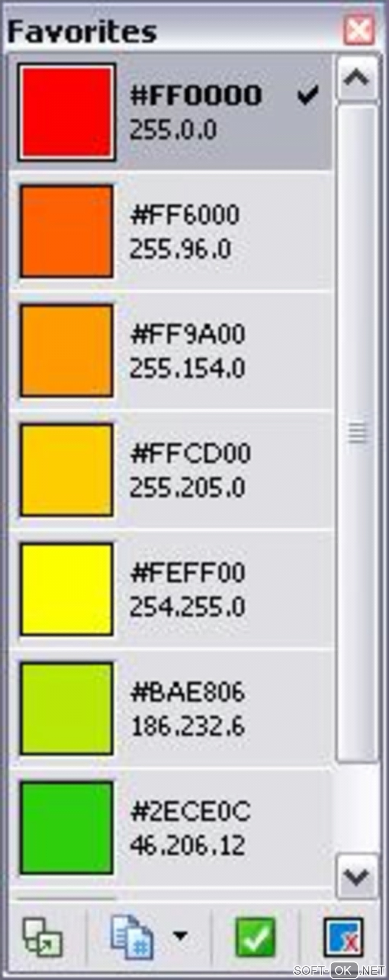This screenshot has height=980, width=389.
Task: Pick the #FFCD00 yellow-orange swatch
Action: click(67, 470)
